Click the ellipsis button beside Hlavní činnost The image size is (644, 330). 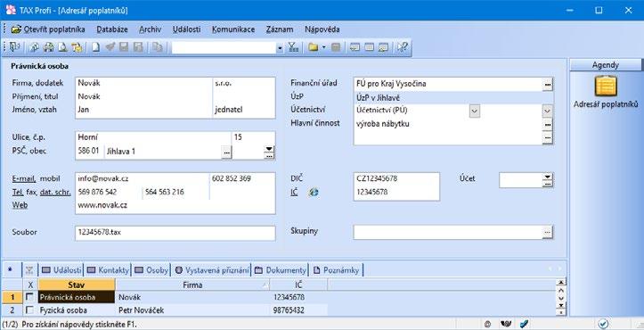click(548, 124)
